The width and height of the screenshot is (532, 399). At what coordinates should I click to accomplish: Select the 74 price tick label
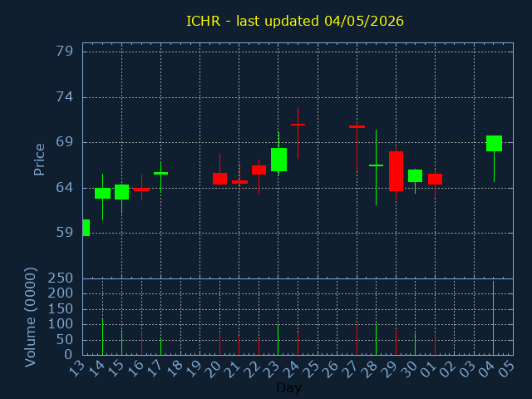click(x=65, y=97)
